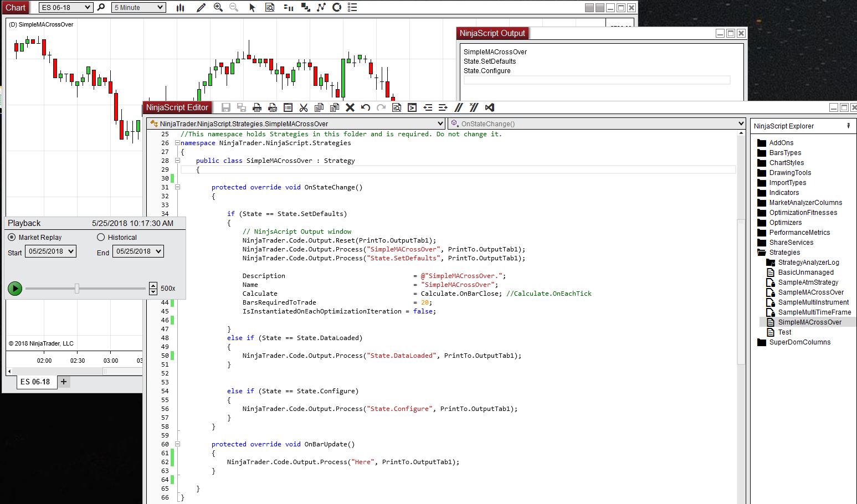Open SampleMACrossOver in NinjaScript Explorer
Screen dimensions: 857x504
click(810, 292)
